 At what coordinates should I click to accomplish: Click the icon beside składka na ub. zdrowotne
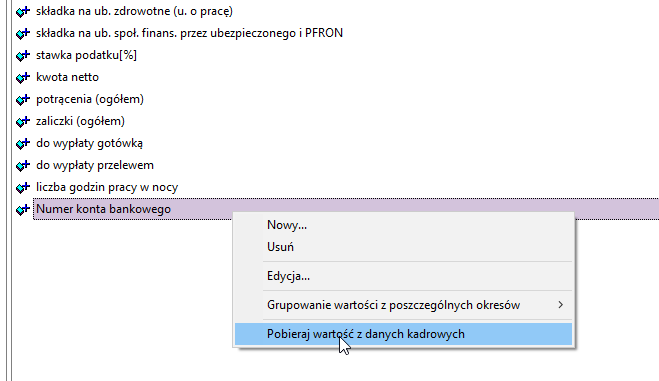(23, 11)
